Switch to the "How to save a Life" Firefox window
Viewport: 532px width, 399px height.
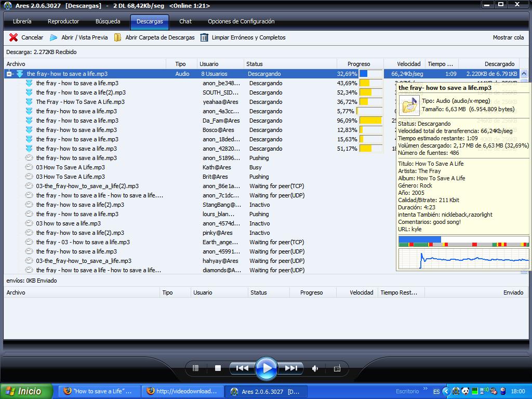click(x=98, y=391)
